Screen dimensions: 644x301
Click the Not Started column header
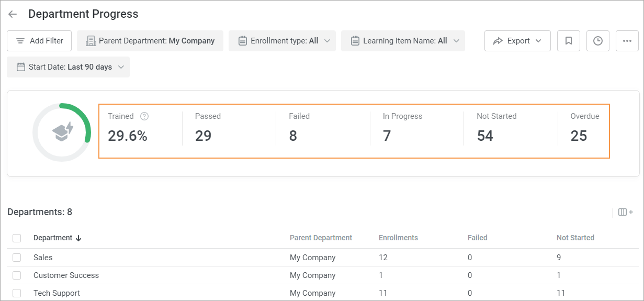[x=575, y=238]
